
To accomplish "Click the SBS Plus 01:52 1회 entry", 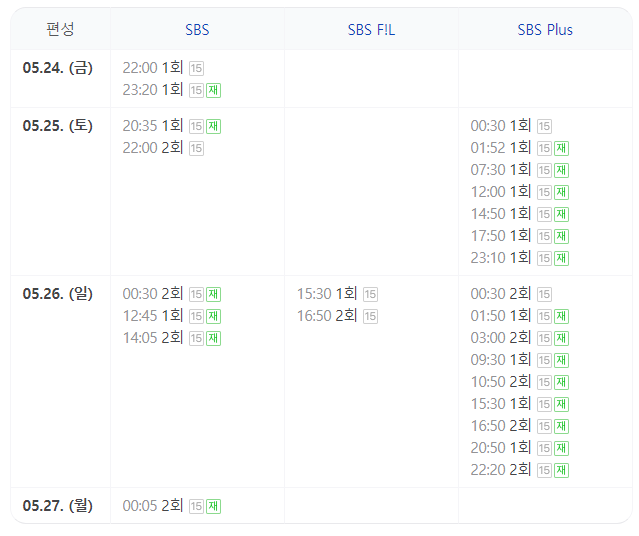I will point(501,148).
